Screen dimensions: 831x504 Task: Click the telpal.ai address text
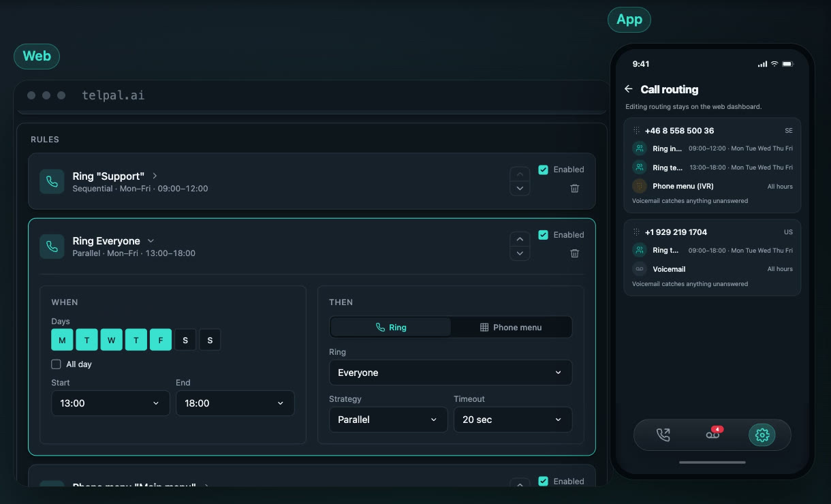tap(113, 95)
